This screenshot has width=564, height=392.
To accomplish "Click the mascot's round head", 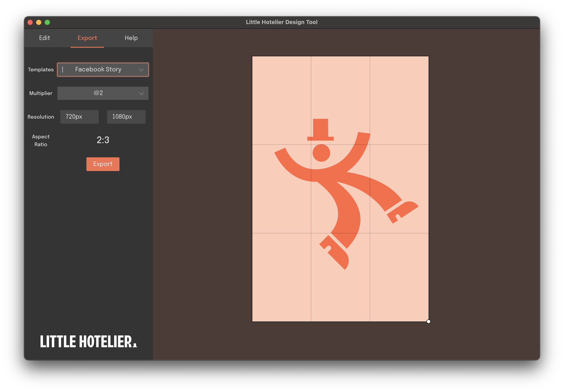I will tap(321, 153).
